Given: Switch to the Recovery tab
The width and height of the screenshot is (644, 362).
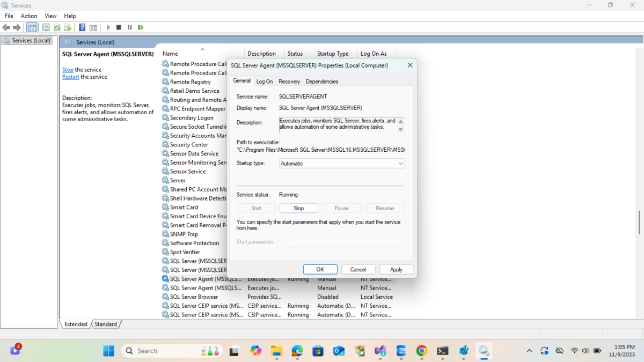Looking at the screenshot, I should [289, 82].
